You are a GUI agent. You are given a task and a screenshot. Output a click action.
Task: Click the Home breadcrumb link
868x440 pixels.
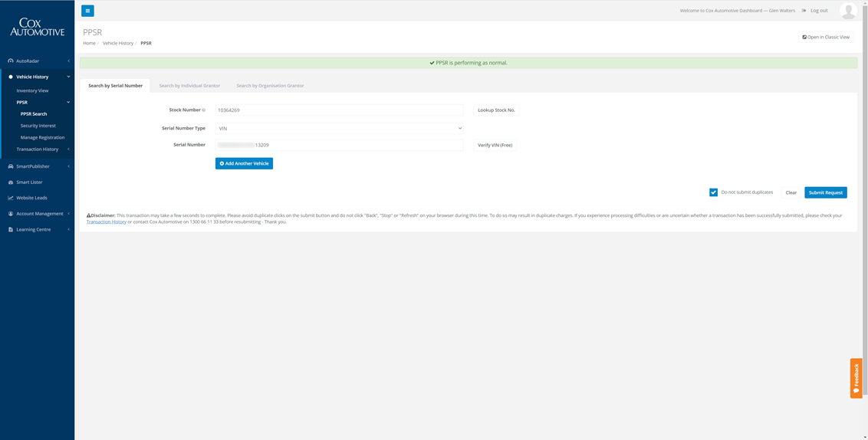(x=89, y=43)
